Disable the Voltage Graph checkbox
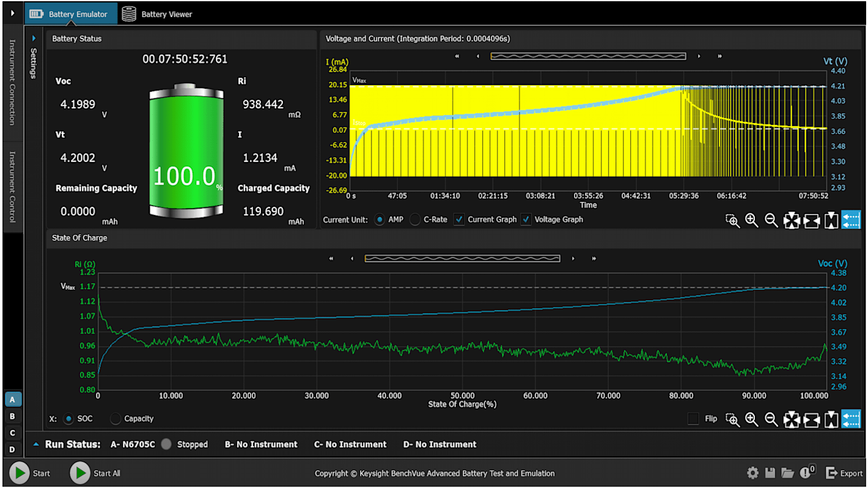 click(x=526, y=219)
